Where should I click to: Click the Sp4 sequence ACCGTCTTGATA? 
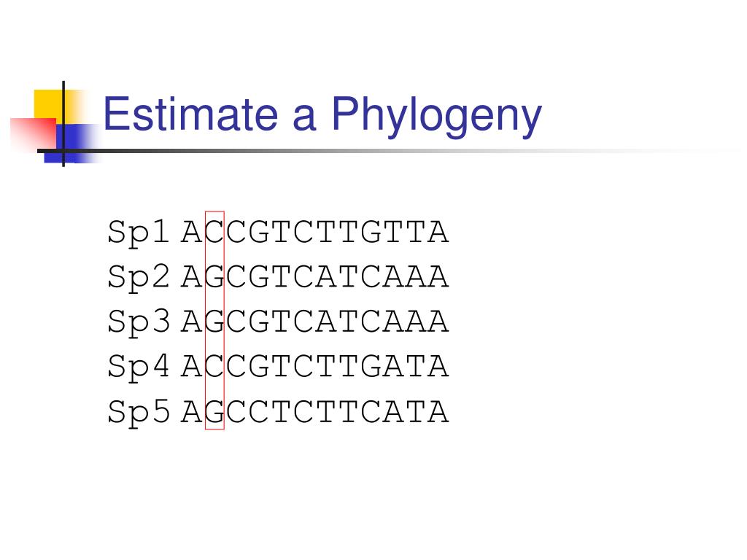[x=315, y=367]
